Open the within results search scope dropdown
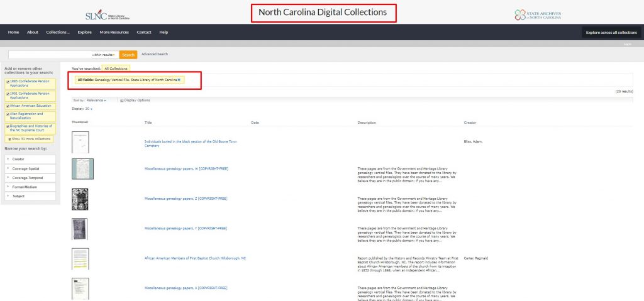The width and height of the screenshot is (644, 301). (x=104, y=55)
